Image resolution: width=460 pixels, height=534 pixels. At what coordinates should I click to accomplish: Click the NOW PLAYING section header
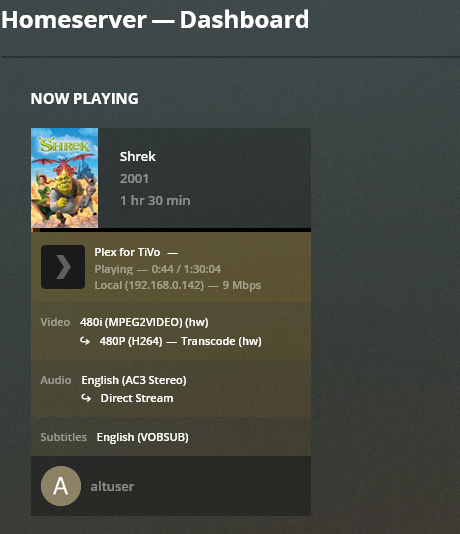[84, 99]
